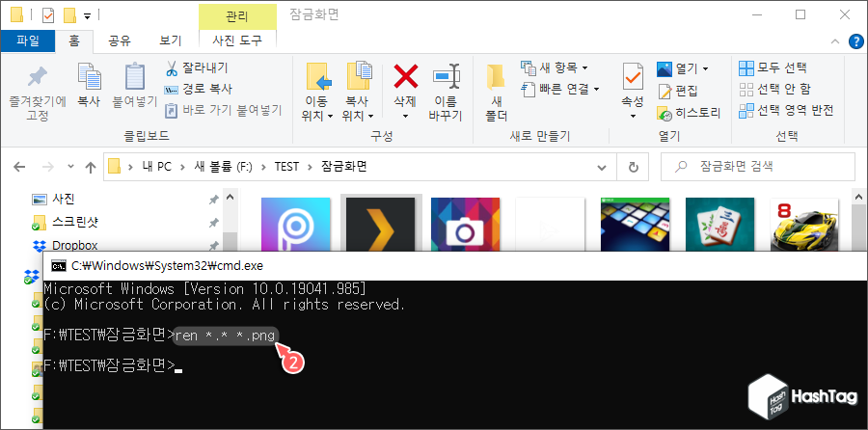Select the Mahjong tiles thumbnail
This screenshot has width=868, height=430.
pos(720,225)
